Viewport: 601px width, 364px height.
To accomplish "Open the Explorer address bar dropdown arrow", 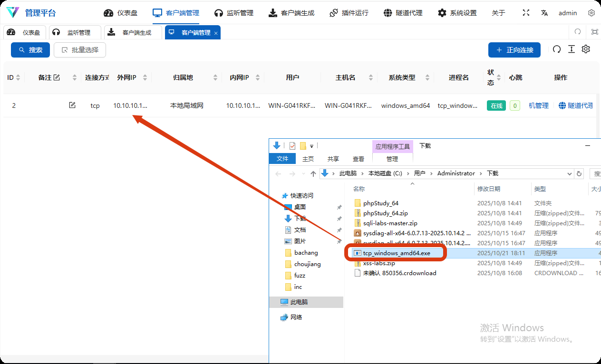I will pyautogui.click(x=569, y=173).
